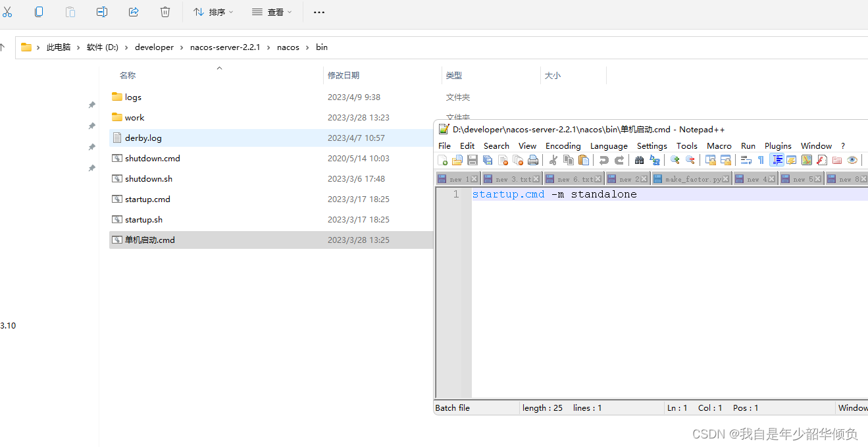Viewport: 868px width, 447px height.
Task: Switch to the new 3.txt tab
Action: click(511, 179)
